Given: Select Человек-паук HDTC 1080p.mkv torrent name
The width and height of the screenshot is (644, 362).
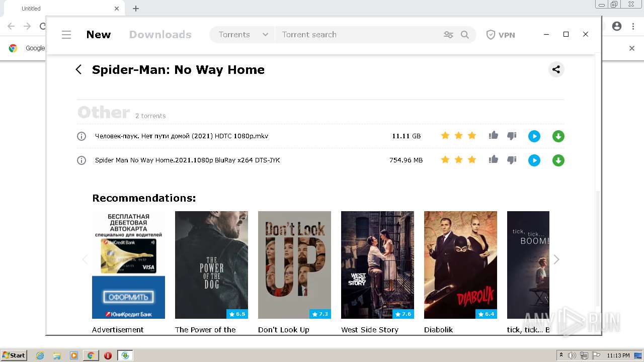Looking at the screenshot, I should (x=182, y=136).
